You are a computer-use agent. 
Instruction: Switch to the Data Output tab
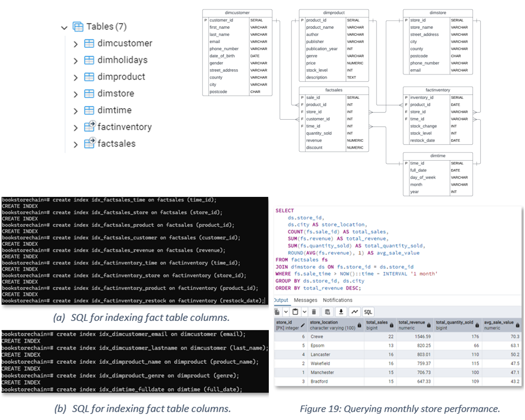click(x=281, y=300)
